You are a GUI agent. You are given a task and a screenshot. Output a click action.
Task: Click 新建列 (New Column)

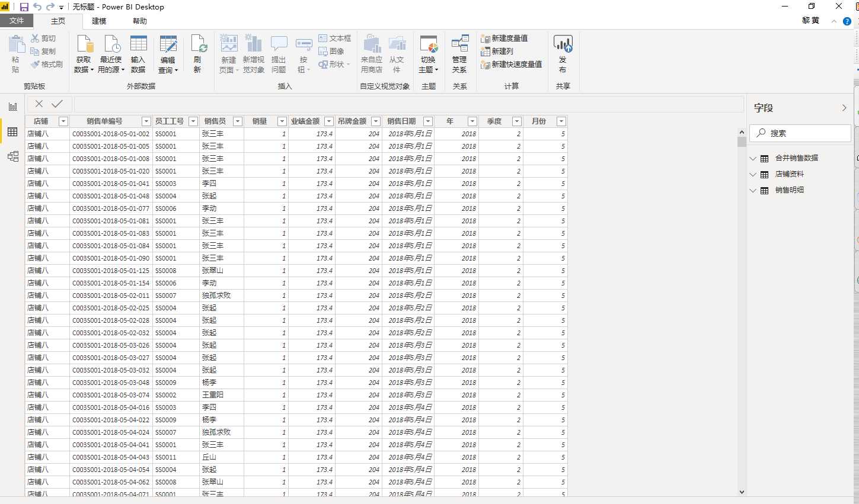(497, 52)
